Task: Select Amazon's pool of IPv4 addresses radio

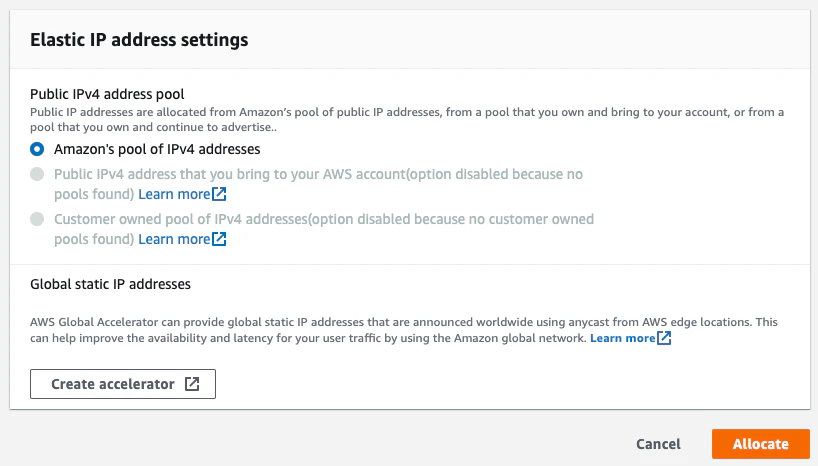Action: click(x=37, y=149)
